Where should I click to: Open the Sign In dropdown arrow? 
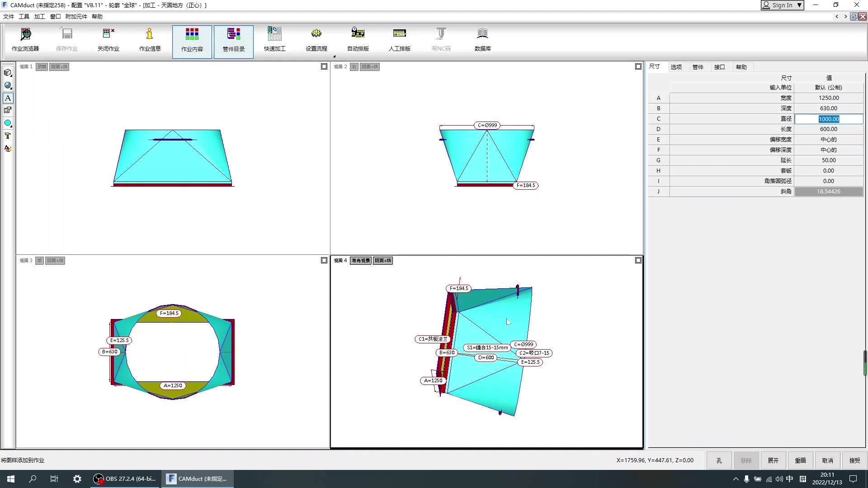point(799,5)
